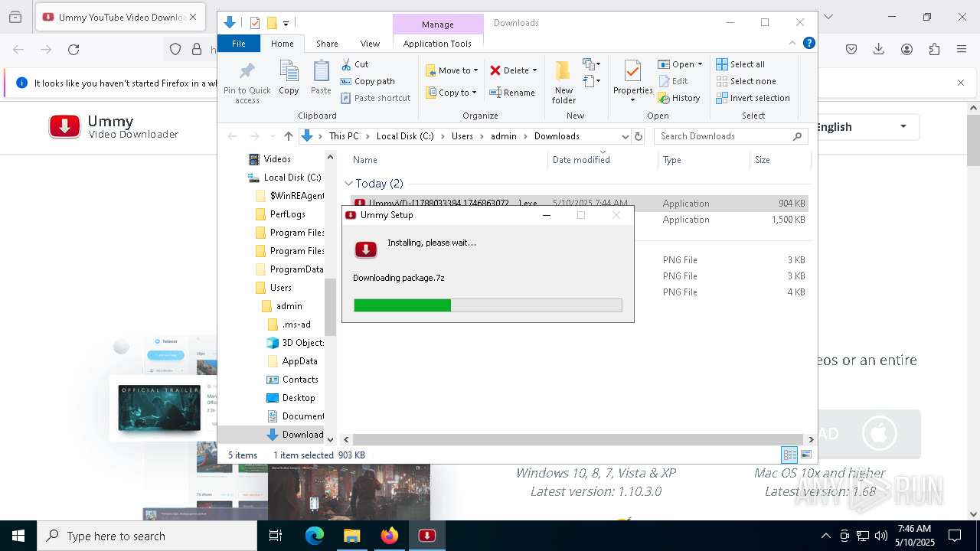The height and width of the screenshot is (551, 980).
Task: Open Microsoft Edge from taskbar
Action: [315, 536]
